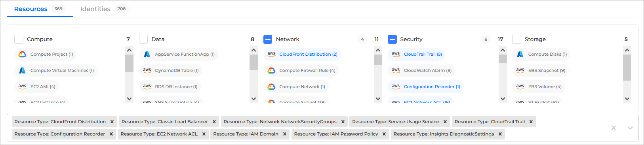Remove CloudTrail Trail filter tag
Screen dimensions: 644x145
(x=531, y=122)
